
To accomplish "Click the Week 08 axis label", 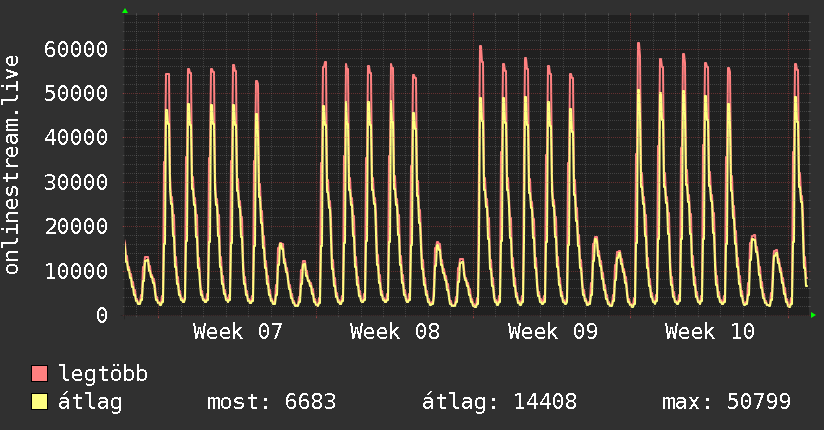I will coord(395,332).
